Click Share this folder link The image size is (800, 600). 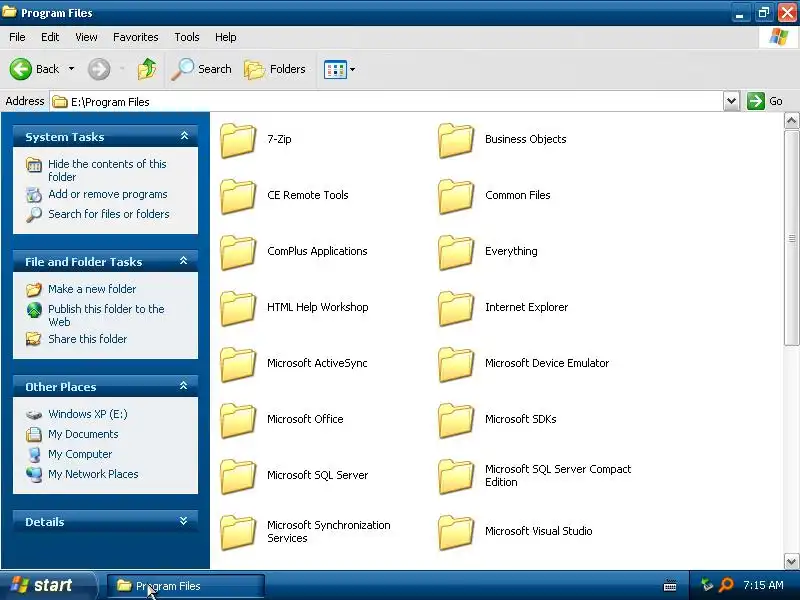point(87,339)
